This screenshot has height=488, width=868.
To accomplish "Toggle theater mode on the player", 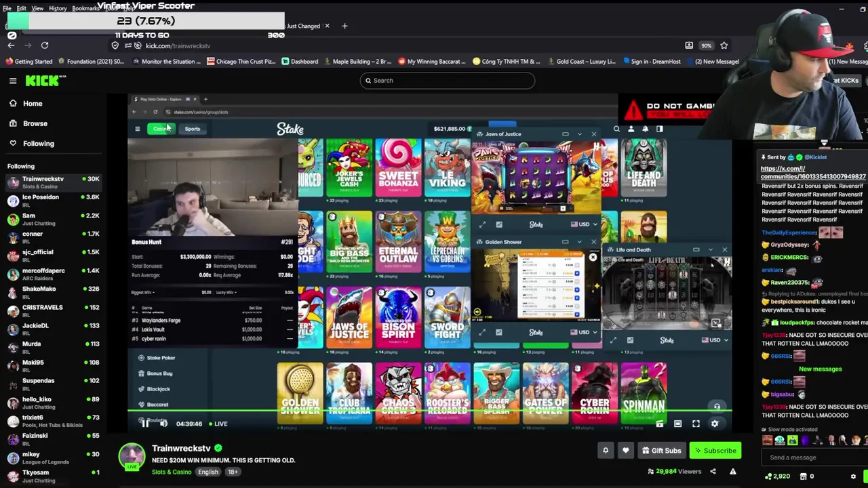I will point(677,424).
